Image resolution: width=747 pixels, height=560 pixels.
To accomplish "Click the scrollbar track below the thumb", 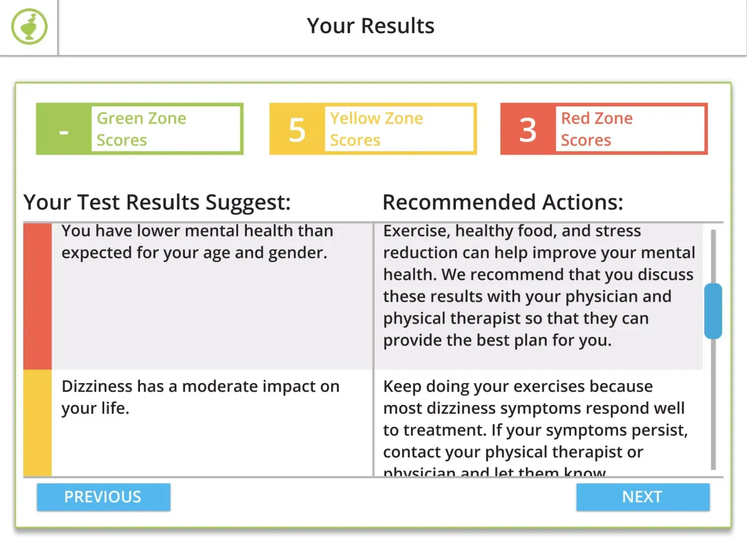I will 713,403.
